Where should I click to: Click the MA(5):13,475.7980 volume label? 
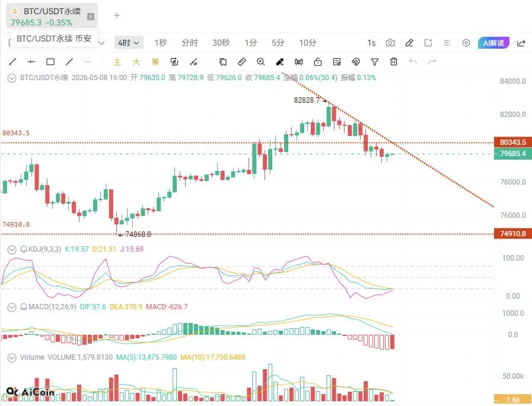point(146,357)
